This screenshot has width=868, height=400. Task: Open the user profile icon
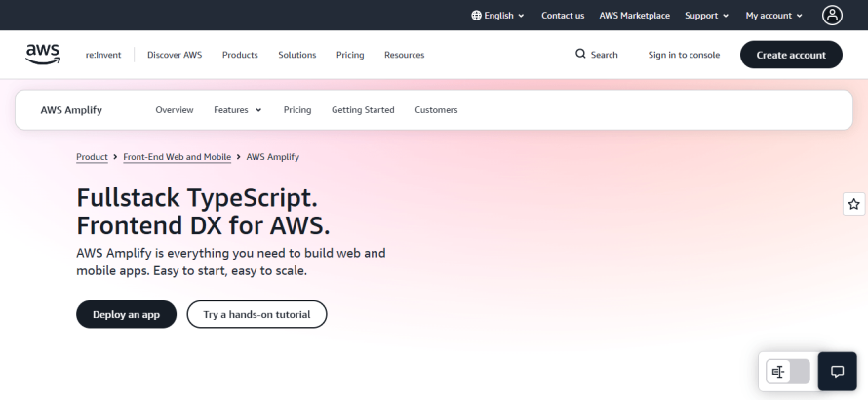click(832, 16)
